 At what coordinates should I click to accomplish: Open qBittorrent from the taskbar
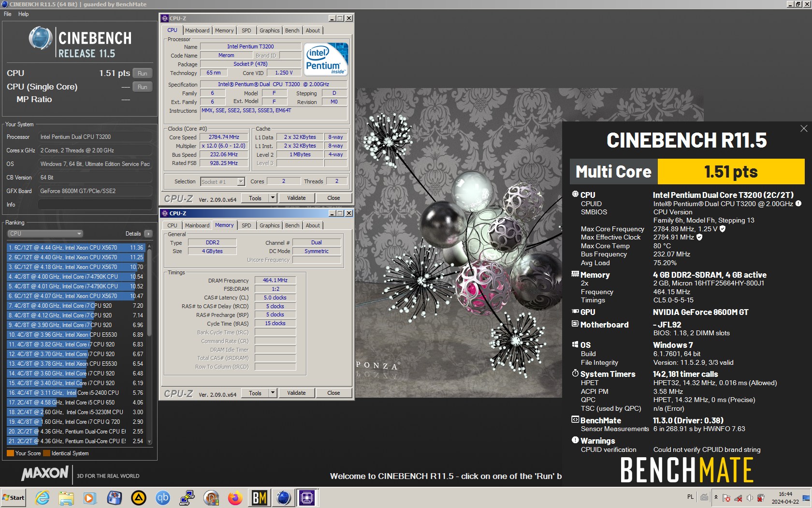pyautogui.click(x=163, y=497)
